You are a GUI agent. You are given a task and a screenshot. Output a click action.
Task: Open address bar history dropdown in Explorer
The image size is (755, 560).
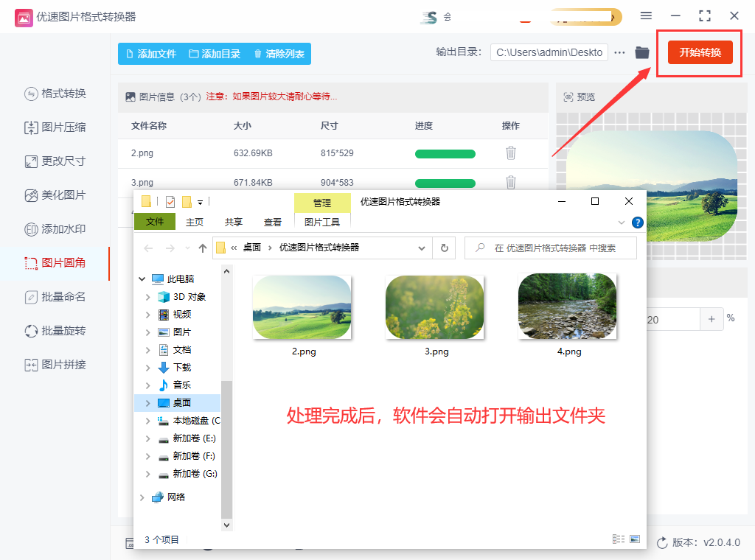422,248
